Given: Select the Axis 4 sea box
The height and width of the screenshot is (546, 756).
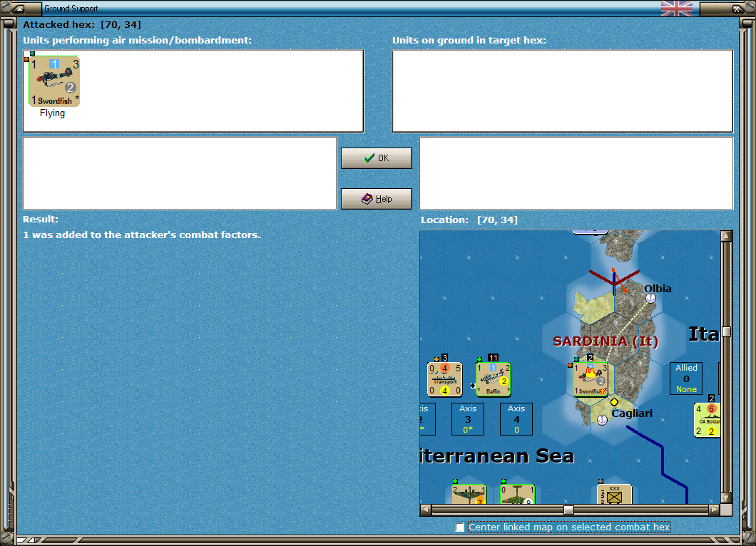Looking at the screenshot, I should (x=516, y=419).
